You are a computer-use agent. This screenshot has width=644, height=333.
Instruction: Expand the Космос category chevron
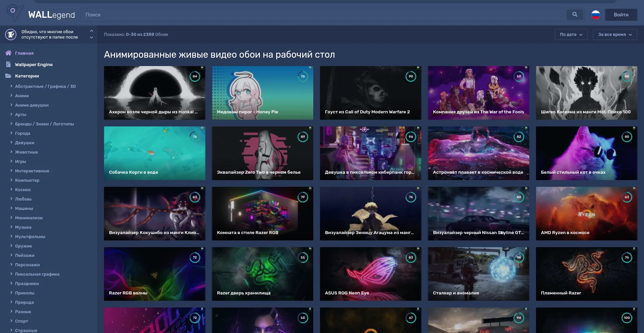pyautogui.click(x=11, y=189)
